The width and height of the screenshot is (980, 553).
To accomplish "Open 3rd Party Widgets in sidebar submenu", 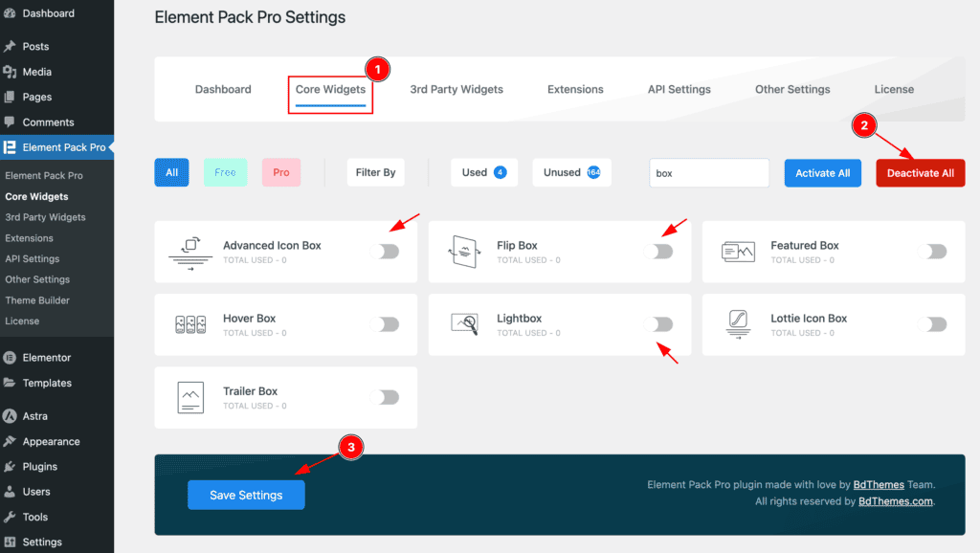I will [45, 217].
